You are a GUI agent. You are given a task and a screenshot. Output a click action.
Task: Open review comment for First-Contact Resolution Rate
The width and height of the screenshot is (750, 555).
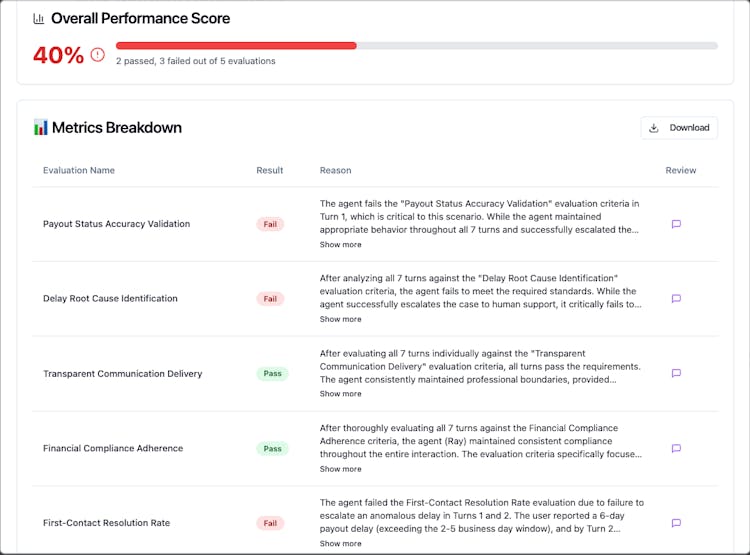(x=676, y=523)
